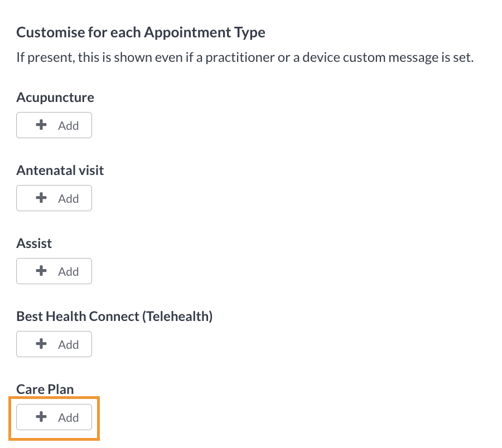502x448 pixels.
Task: Click the plus icon inside the Care Plan button
Action: (x=40, y=417)
